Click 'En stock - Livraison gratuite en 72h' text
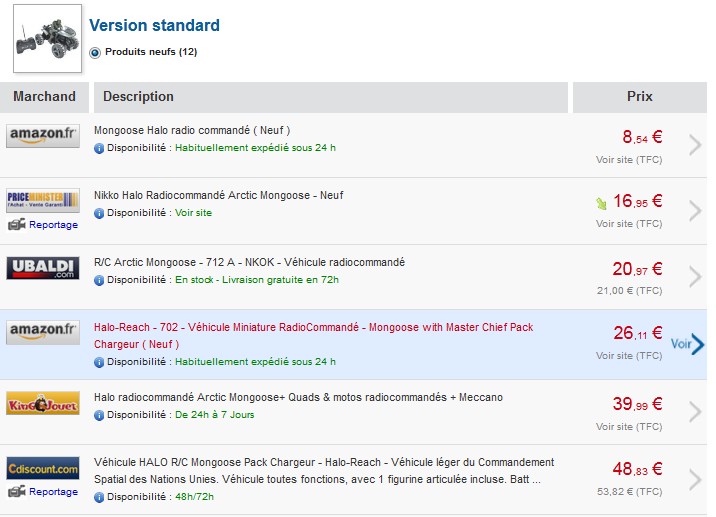This screenshot has height=517, width=716. 257,280
